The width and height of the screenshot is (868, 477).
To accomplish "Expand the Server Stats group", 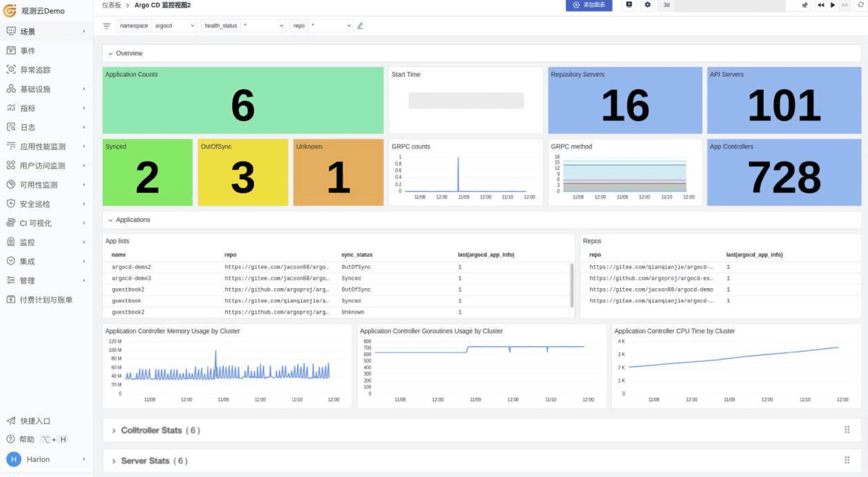I will click(114, 461).
